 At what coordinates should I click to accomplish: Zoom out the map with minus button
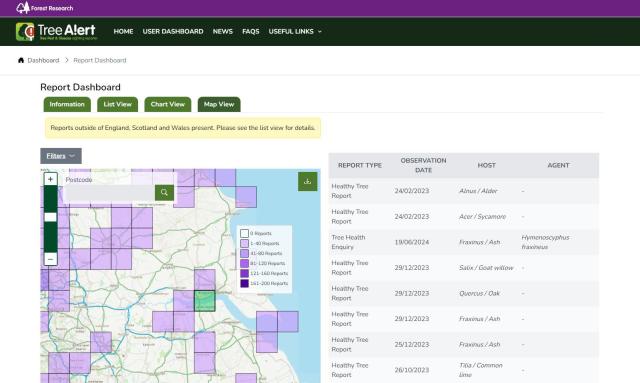tap(51, 259)
